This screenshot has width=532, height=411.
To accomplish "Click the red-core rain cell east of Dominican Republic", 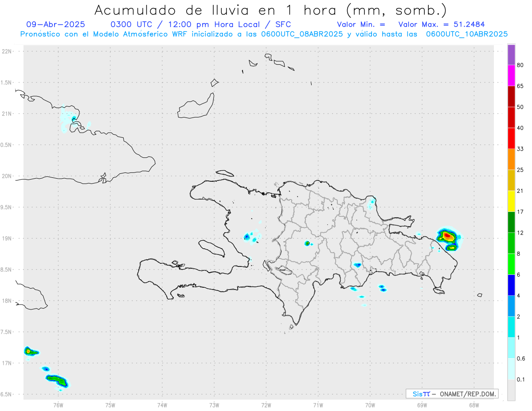I will [448, 236].
